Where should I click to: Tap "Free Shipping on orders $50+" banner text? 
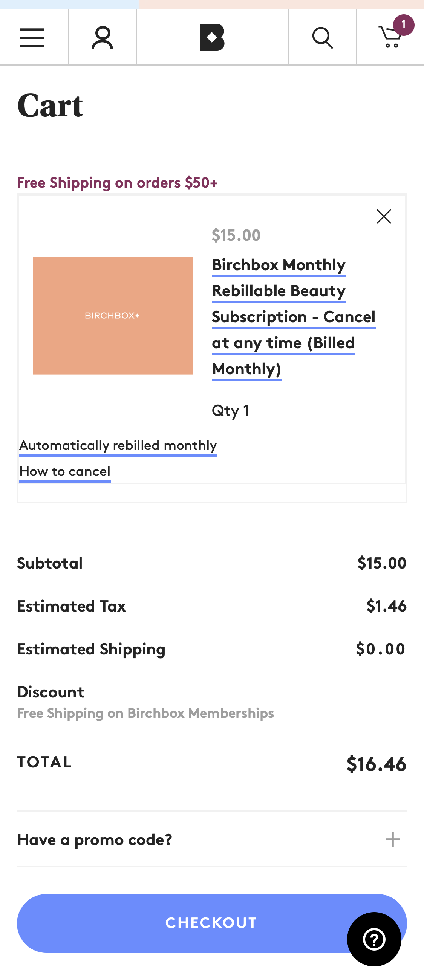coord(117,183)
